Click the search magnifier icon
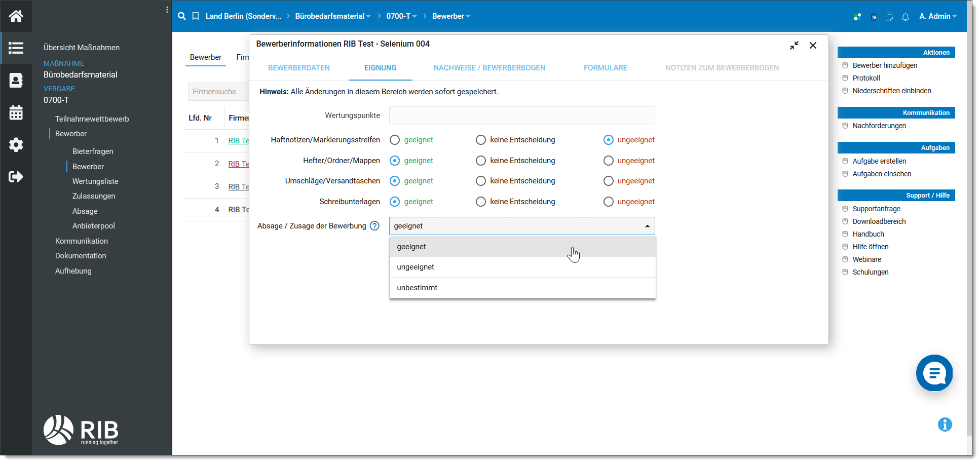This screenshot has width=980, height=463. 182,16
